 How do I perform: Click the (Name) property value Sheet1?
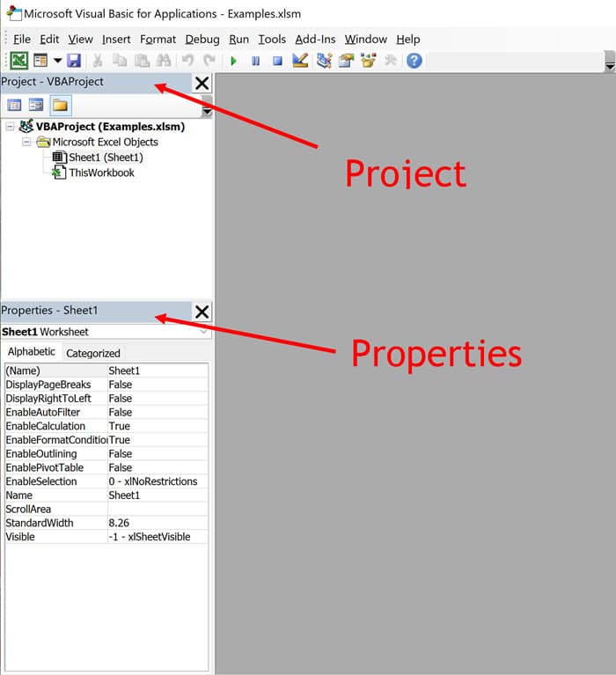(x=158, y=371)
